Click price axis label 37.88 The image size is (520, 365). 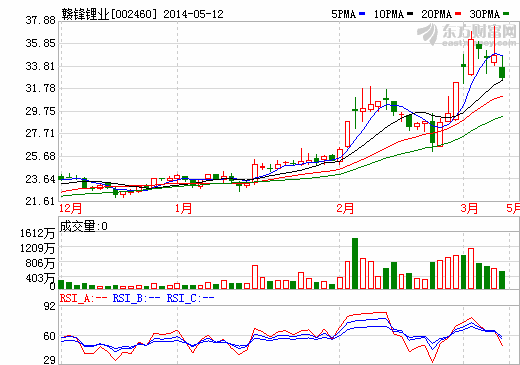41,20
